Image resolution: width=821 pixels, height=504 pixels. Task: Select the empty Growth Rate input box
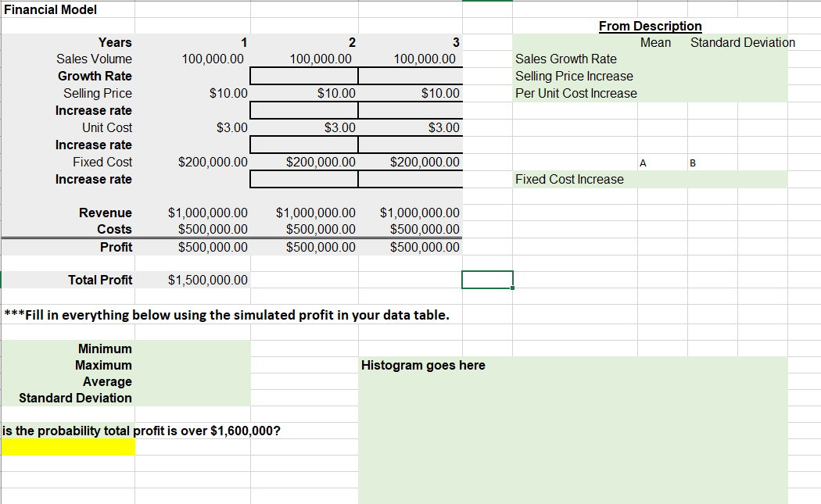[303, 76]
